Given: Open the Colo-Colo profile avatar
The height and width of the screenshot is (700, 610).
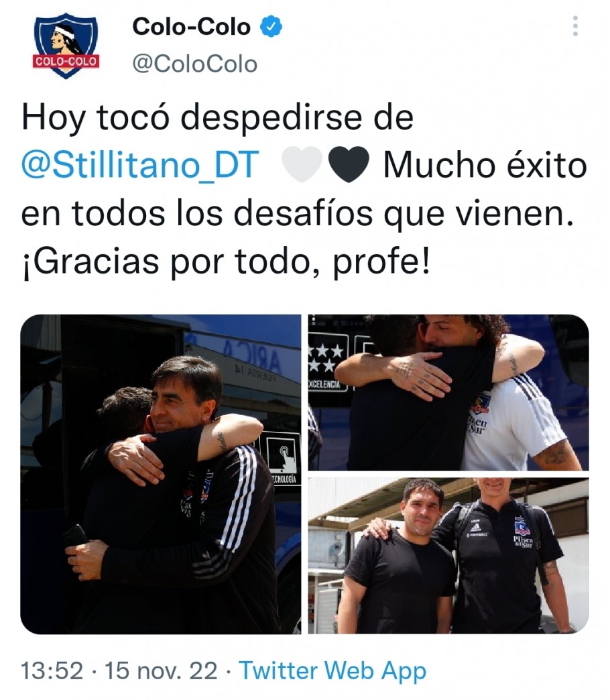Looking at the screenshot, I should click(x=66, y=45).
